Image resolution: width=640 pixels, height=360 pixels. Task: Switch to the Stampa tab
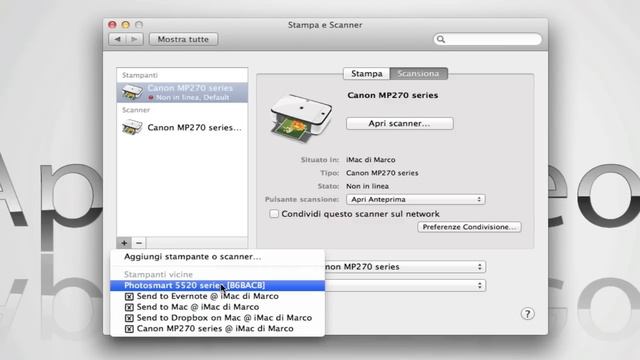click(367, 73)
